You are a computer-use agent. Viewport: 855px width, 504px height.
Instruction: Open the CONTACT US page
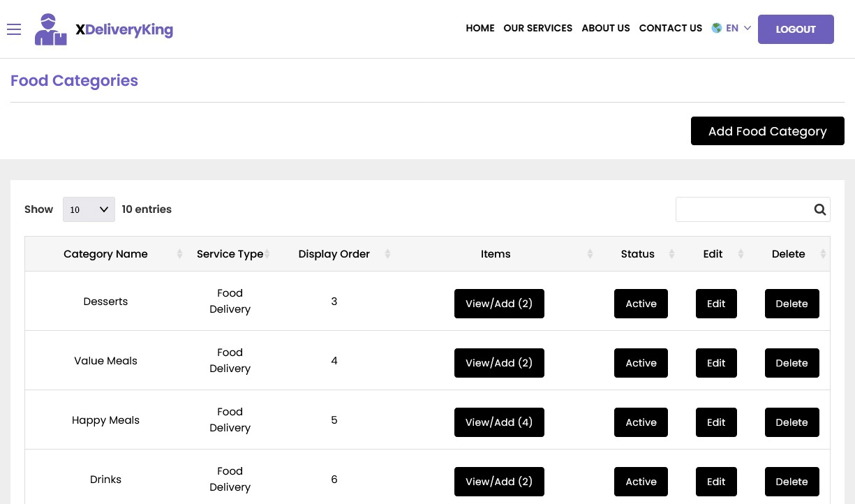670,28
